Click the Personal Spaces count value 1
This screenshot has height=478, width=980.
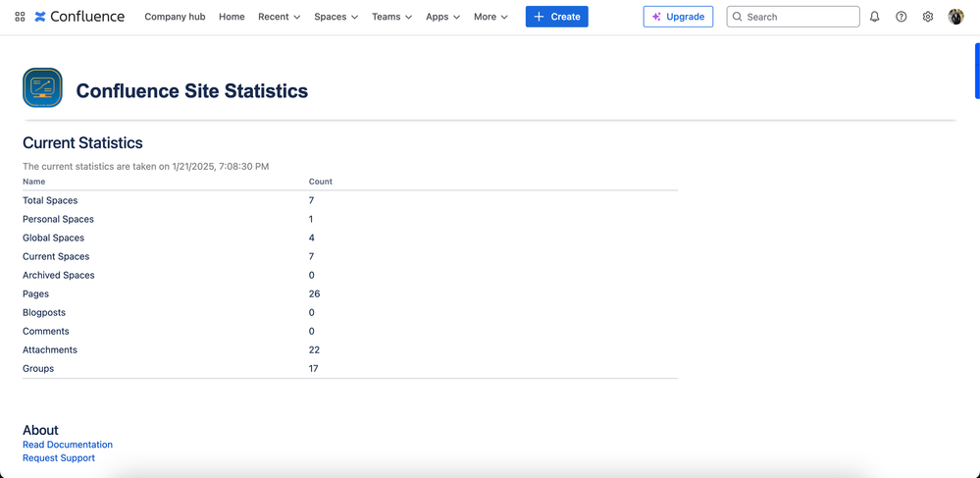pos(311,219)
